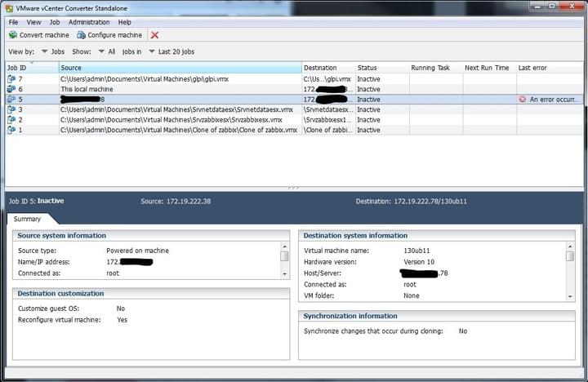Click the Convert machine toolbar icon
588x382 pixels.
(x=12, y=35)
